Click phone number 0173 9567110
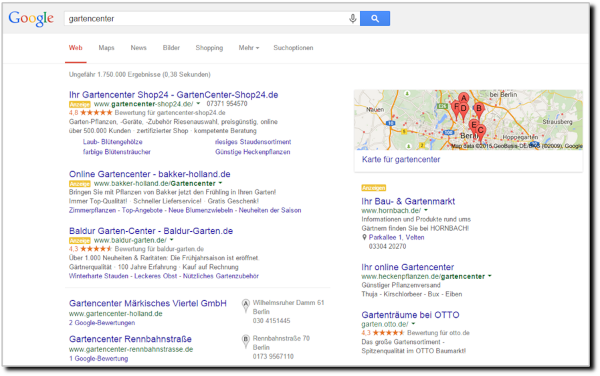Image resolution: width=600 pixels, height=376 pixels. coord(273,356)
